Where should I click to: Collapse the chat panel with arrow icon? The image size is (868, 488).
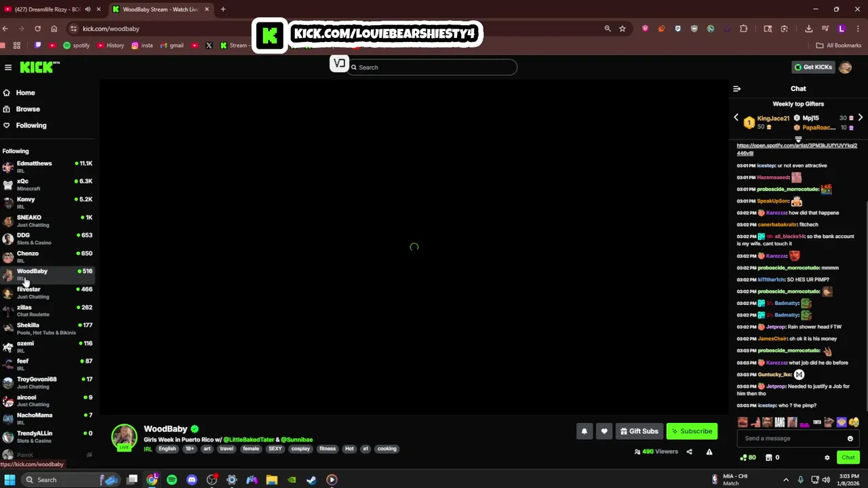click(x=736, y=89)
